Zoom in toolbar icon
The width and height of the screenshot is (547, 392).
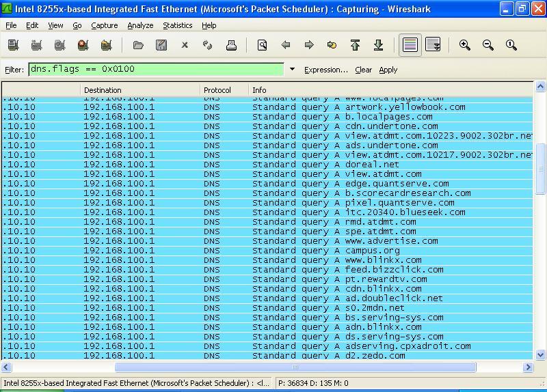[465, 45]
